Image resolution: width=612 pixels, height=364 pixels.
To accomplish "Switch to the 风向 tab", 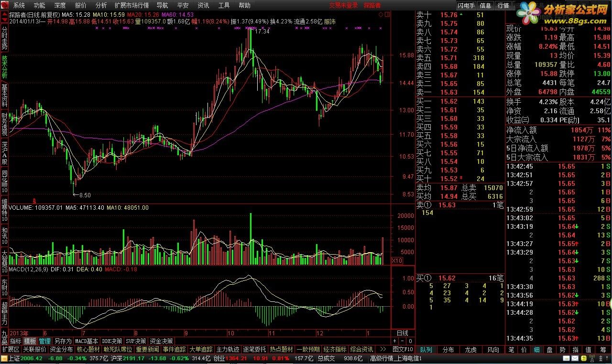I will point(493,350).
